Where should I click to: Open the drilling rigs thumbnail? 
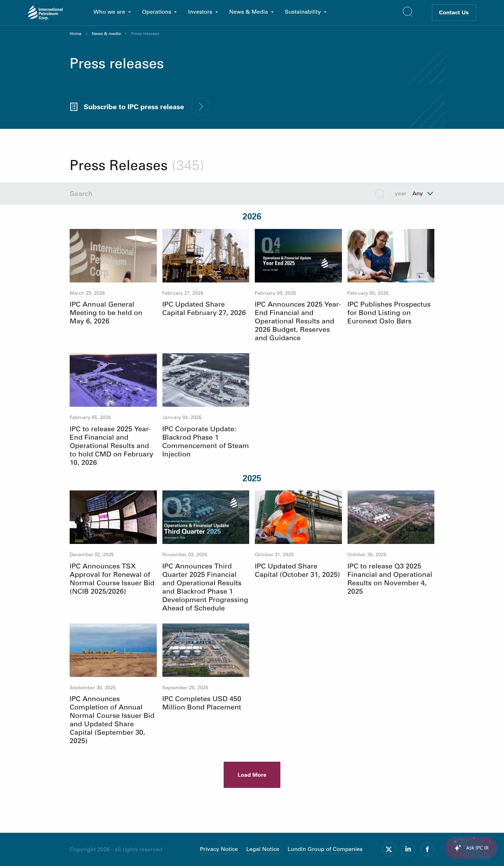206,256
